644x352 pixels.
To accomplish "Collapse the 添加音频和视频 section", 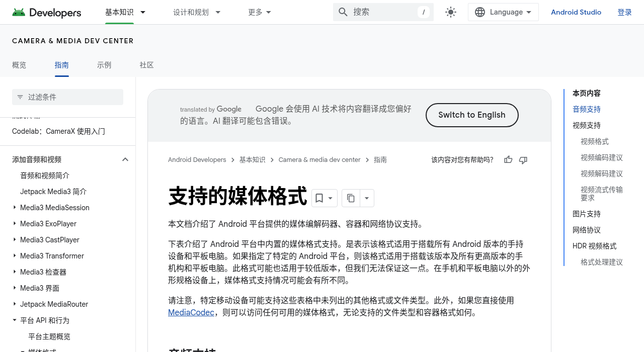I will coord(125,159).
